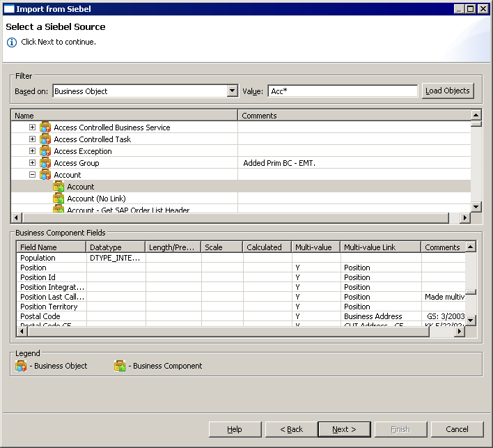Collapse the Account business object node
Image resolution: width=493 pixels, height=448 pixels.
click(x=32, y=174)
